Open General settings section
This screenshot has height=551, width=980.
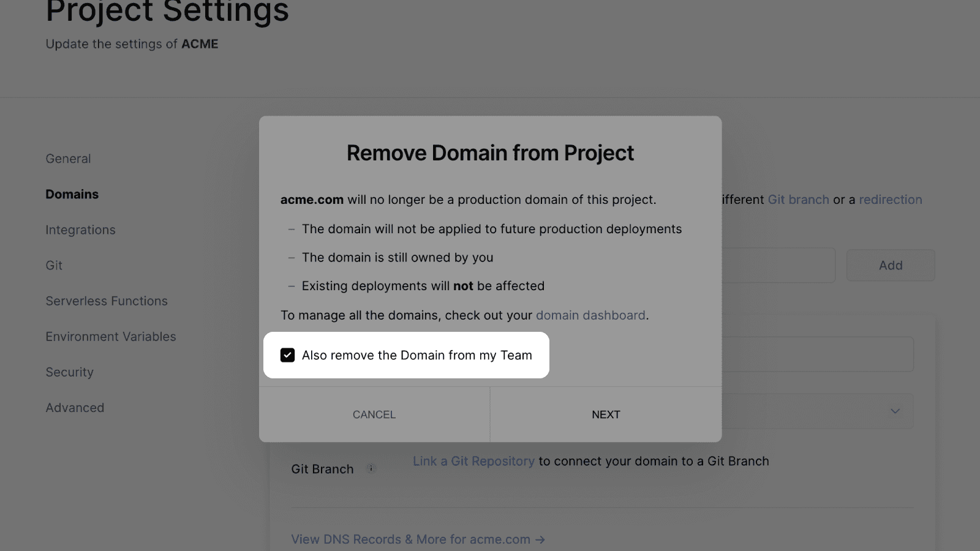(x=68, y=159)
